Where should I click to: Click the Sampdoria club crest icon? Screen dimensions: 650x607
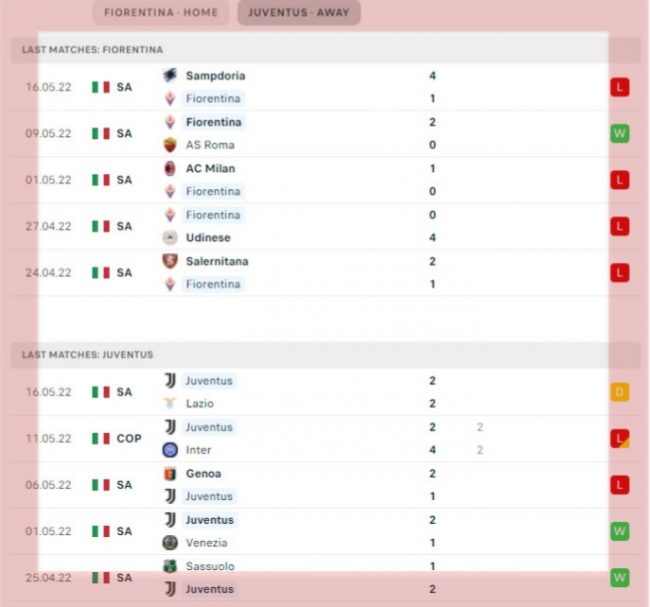[170, 76]
